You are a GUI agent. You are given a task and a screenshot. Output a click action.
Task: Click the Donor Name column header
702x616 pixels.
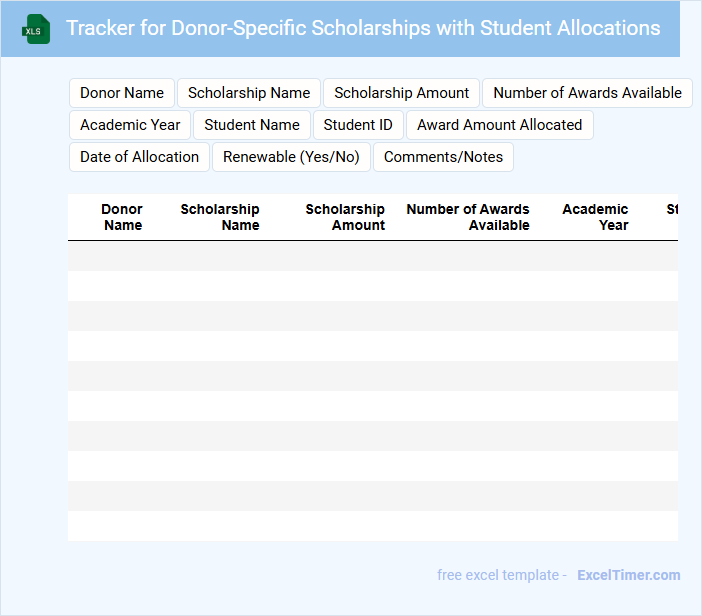[x=122, y=217]
